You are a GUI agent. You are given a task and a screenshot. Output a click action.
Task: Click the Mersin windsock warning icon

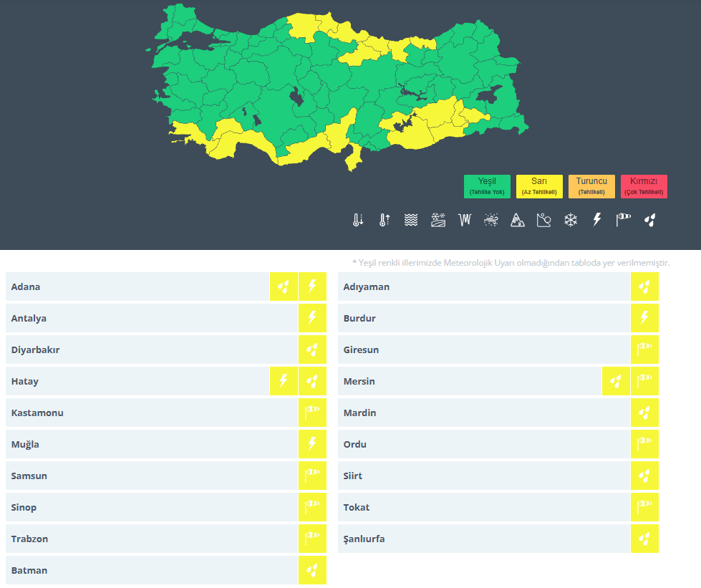coord(644,382)
